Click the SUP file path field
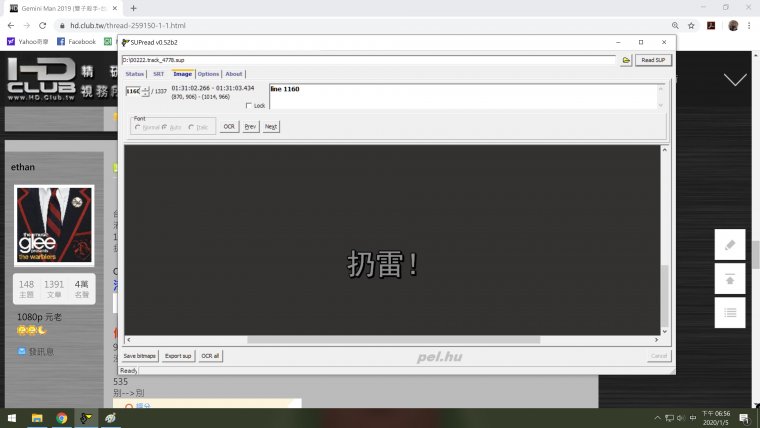The width and height of the screenshot is (760, 428). (368, 60)
